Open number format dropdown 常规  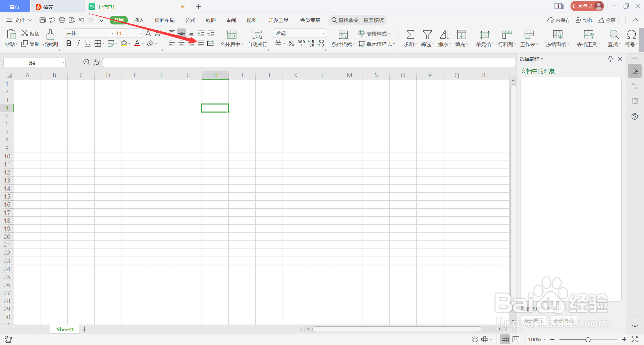pos(323,33)
